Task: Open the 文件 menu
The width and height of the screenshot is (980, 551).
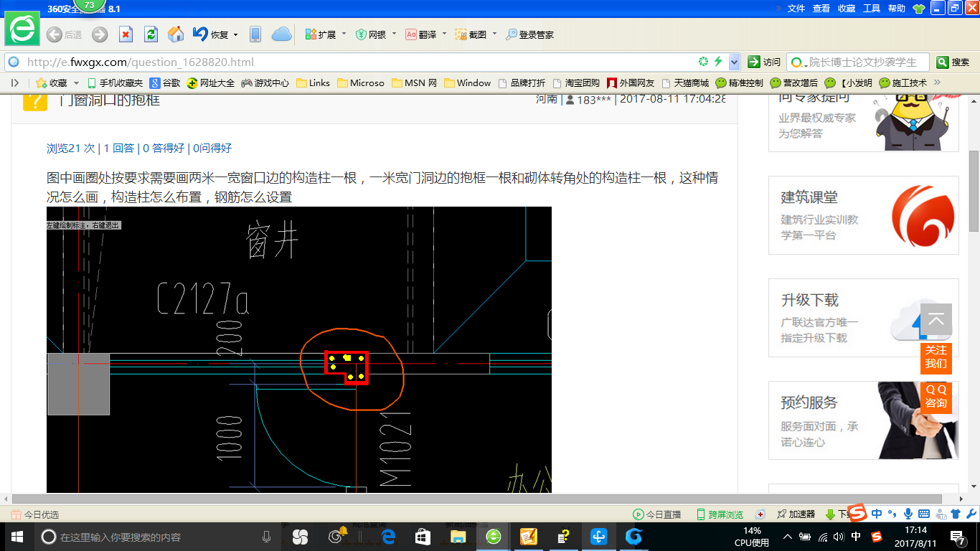Action: [x=796, y=9]
